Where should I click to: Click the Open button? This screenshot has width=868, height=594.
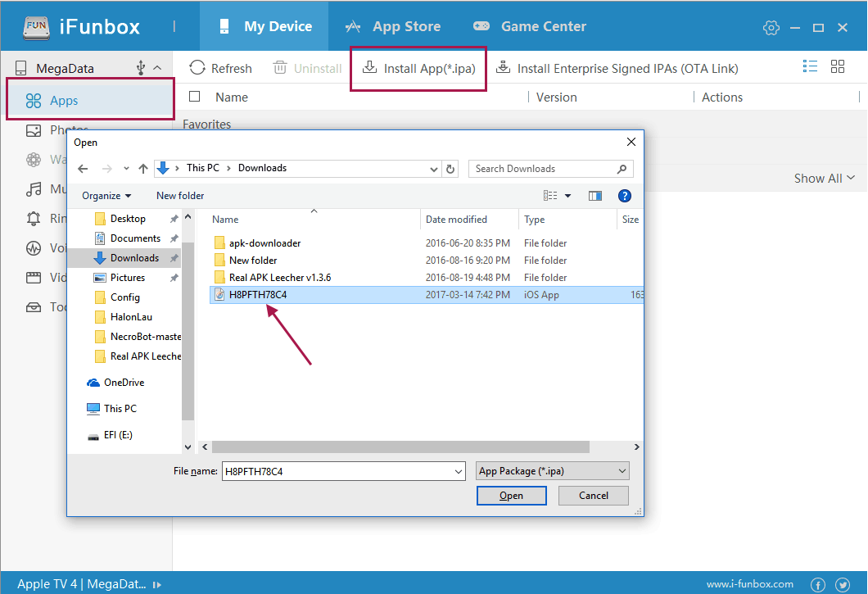pos(511,496)
